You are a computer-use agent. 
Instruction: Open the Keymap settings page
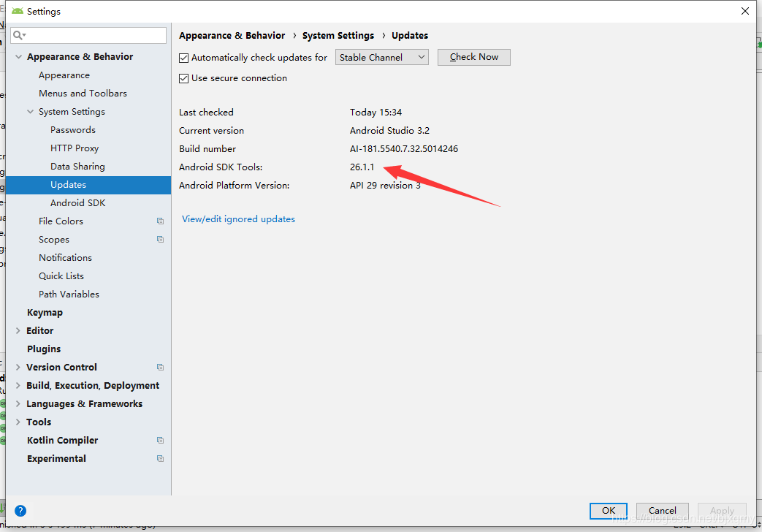[x=45, y=313]
